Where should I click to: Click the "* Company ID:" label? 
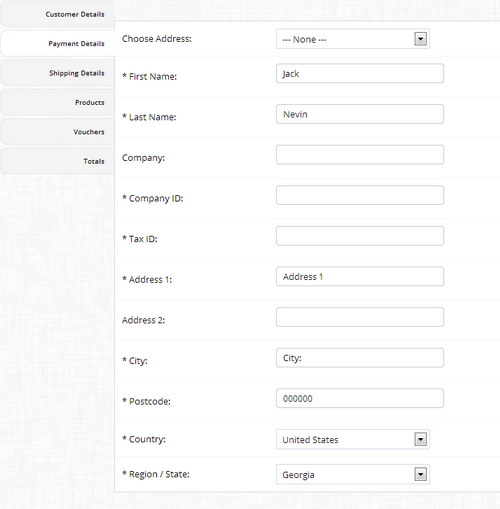[x=153, y=198]
